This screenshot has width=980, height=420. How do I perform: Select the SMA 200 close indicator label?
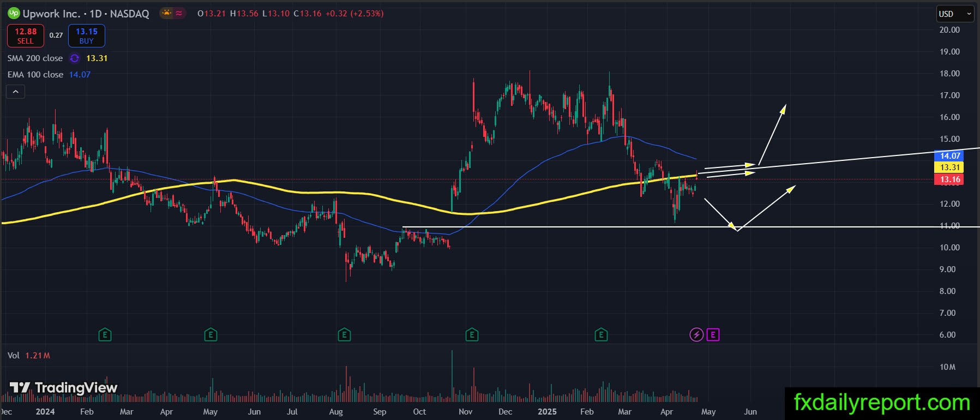point(35,58)
